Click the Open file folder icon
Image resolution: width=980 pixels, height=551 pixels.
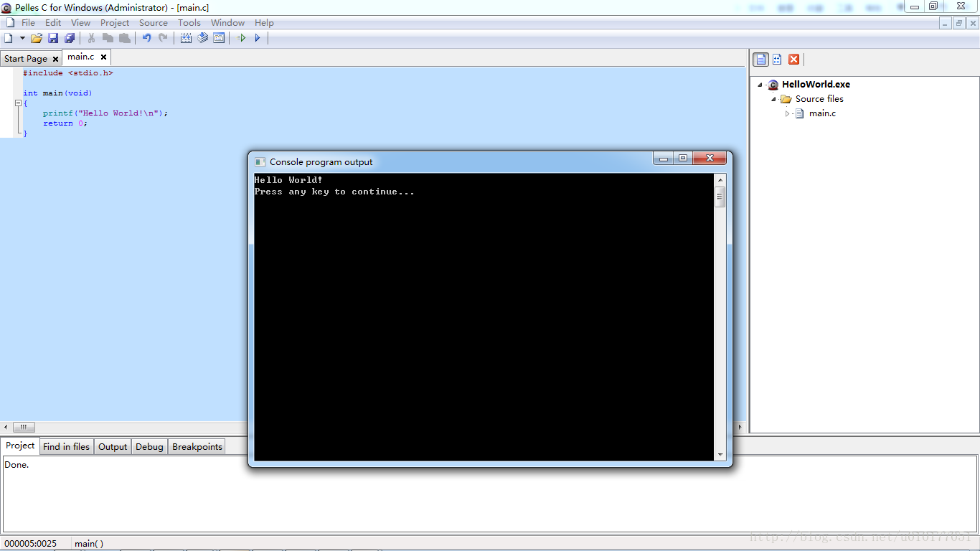pyautogui.click(x=37, y=38)
